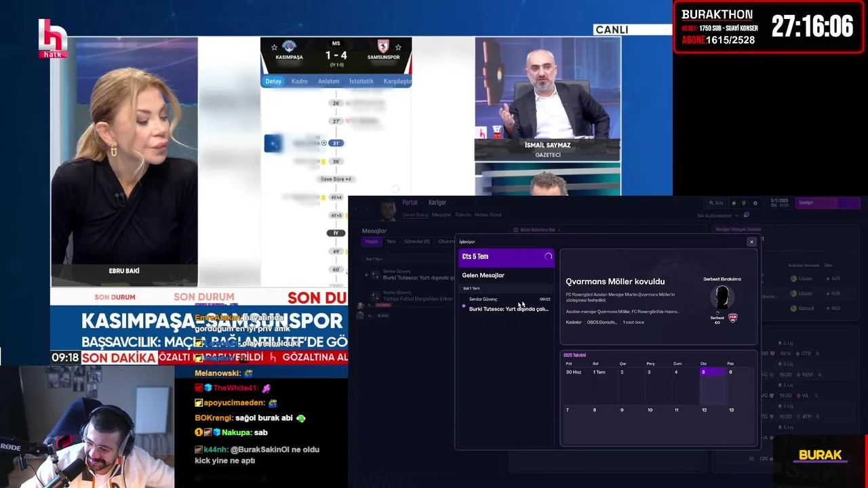868x488 pixels.
Task: Open the Portal menu in the game
Action: 410,203
